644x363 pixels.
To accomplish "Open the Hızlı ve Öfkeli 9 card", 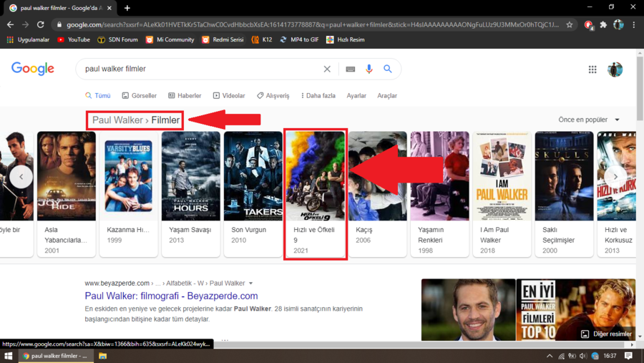I will (316, 194).
